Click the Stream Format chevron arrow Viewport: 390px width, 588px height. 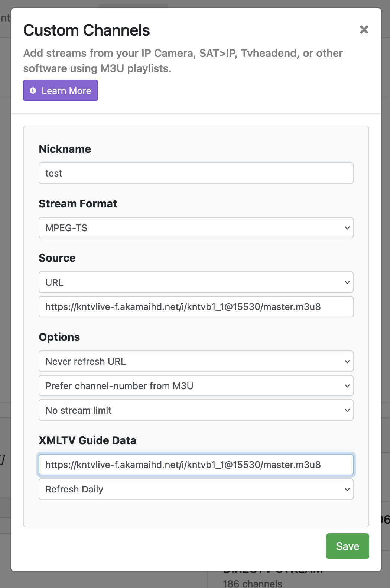point(347,228)
